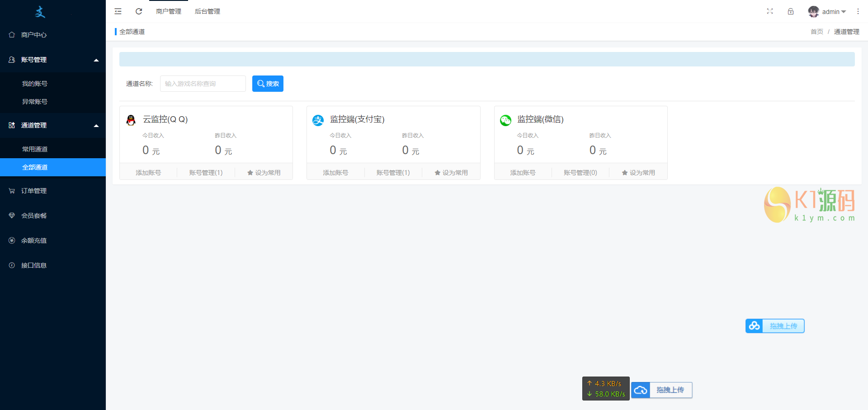This screenshot has width=868, height=410.
Task: Click the WeChat icon on 监控端(微信) card
Action: pyautogui.click(x=505, y=120)
